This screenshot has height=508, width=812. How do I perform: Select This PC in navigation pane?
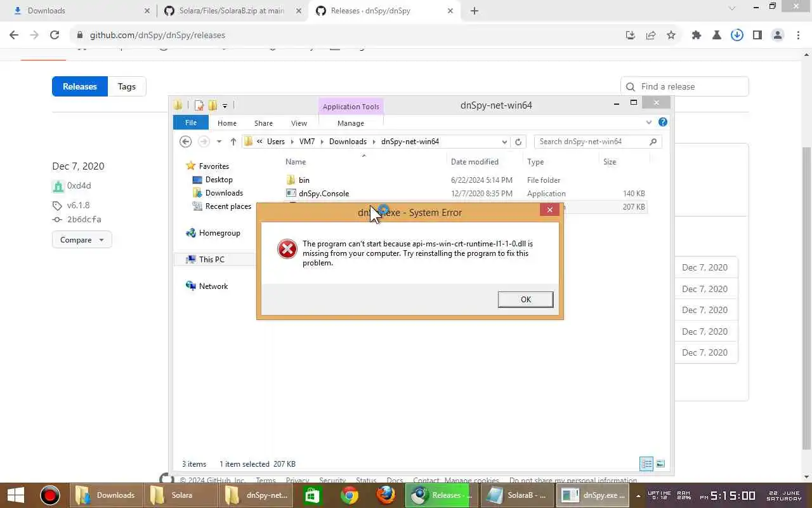(x=211, y=260)
